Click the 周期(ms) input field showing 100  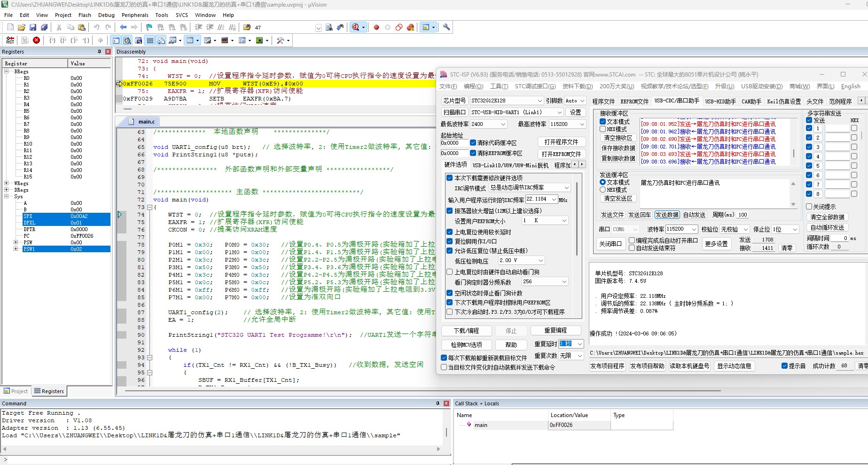(x=743, y=215)
